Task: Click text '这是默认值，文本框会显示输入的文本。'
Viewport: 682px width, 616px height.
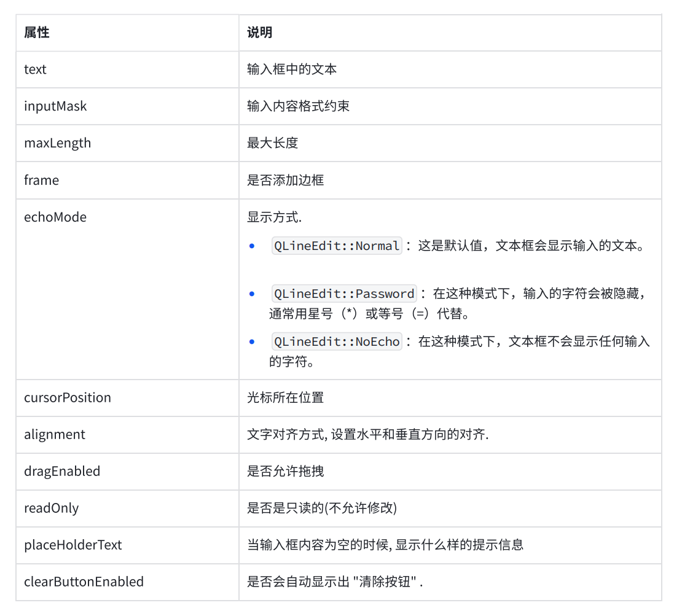Action: (x=531, y=246)
